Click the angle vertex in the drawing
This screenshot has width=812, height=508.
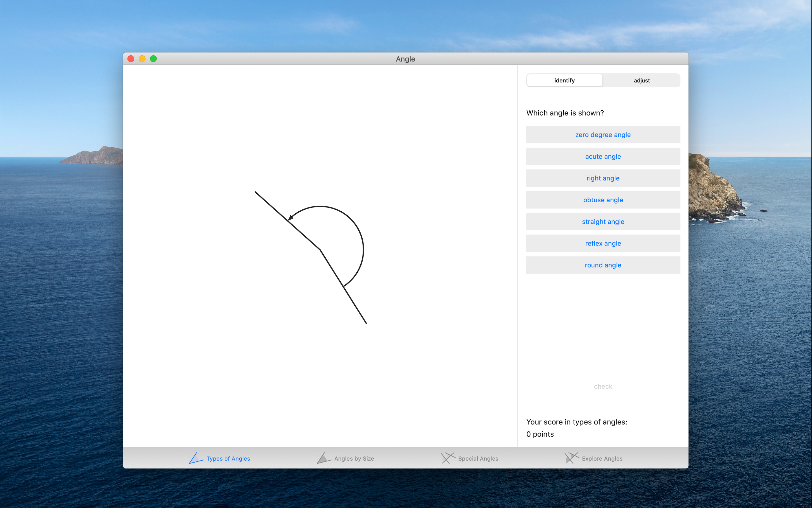tap(321, 250)
